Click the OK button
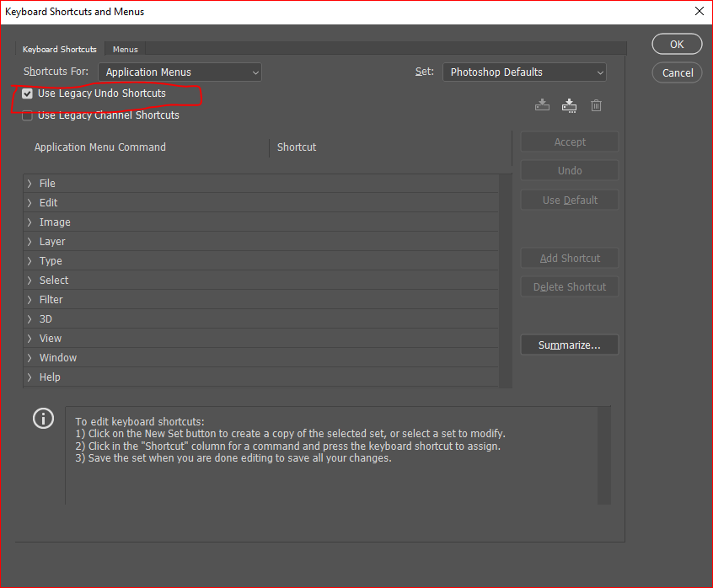Screen dimensions: 713x588 point(677,44)
